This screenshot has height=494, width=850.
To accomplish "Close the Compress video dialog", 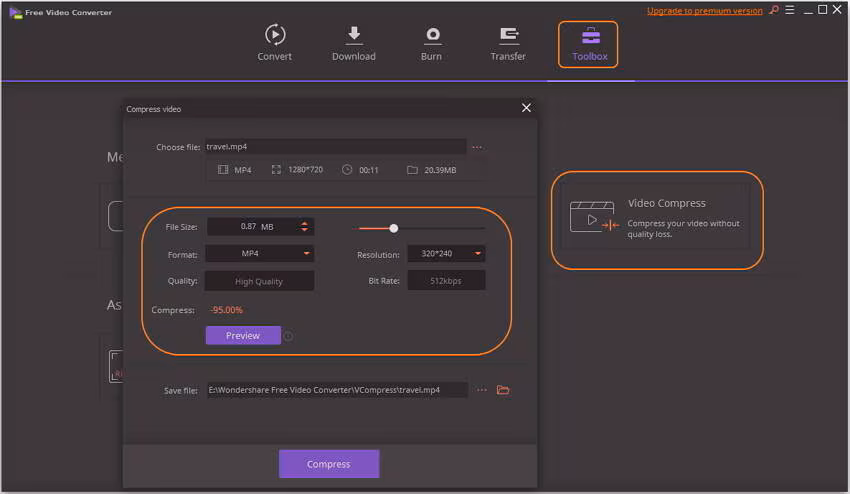I will [526, 108].
